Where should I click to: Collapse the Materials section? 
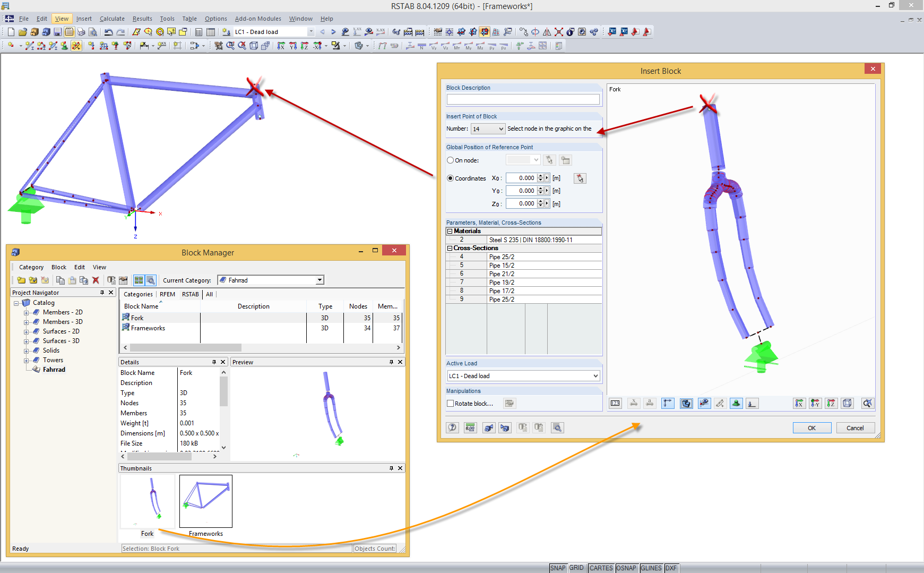pos(450,231)
